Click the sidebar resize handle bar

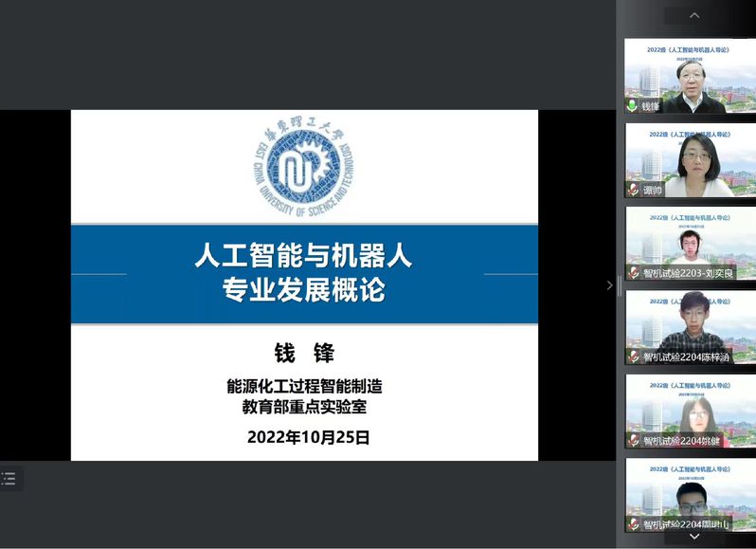[620, 285]
